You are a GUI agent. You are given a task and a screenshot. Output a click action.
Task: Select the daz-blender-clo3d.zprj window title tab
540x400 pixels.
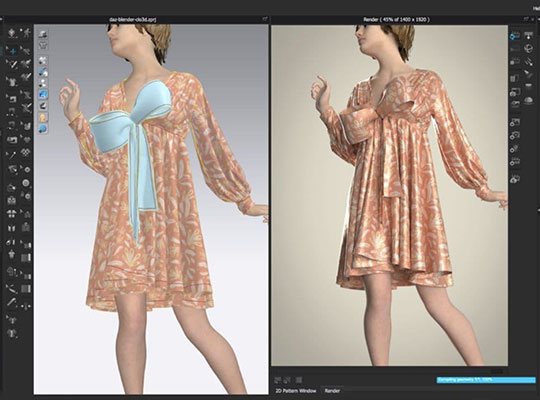click(x=133, y=20)
